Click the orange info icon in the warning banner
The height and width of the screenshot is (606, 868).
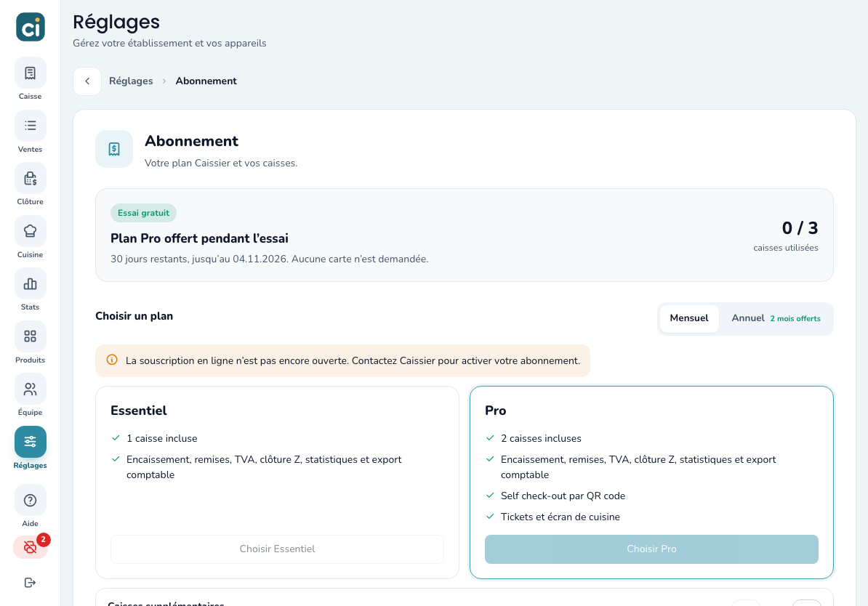(x=112, y=360)
